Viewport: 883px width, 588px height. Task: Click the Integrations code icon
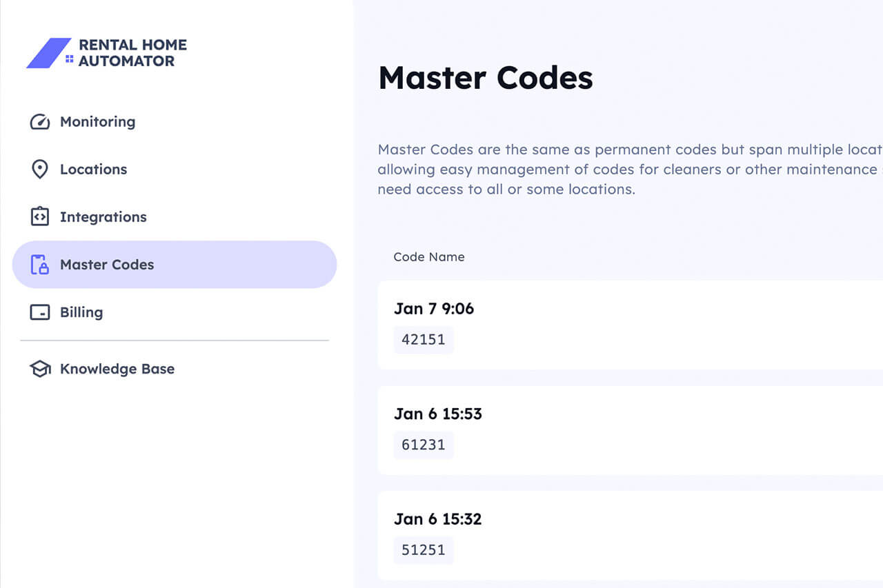coord(40,216)
